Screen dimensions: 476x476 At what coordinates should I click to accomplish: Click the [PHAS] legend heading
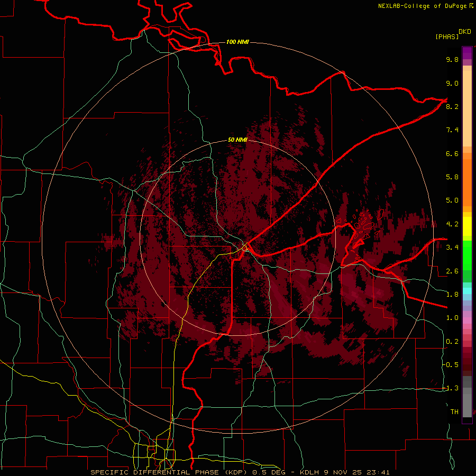click(447, 36)
